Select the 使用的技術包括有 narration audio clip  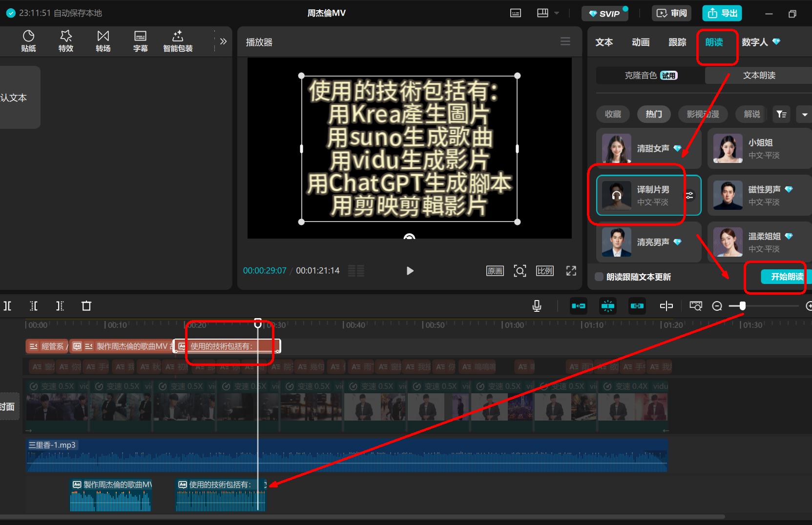point(221,495)
